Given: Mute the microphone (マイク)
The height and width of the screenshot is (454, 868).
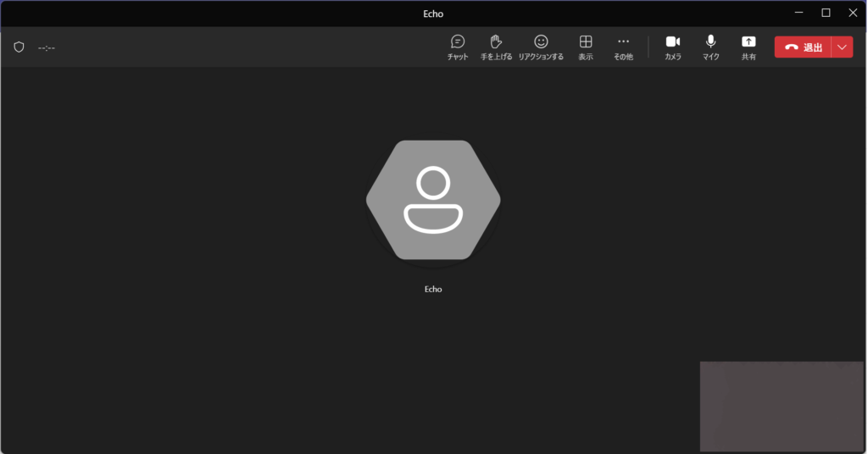Looking at the screenshot, I should tap(710, 47).
